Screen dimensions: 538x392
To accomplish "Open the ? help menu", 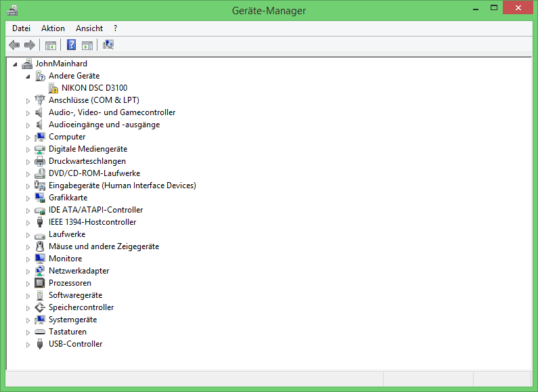I will [115, 28].
